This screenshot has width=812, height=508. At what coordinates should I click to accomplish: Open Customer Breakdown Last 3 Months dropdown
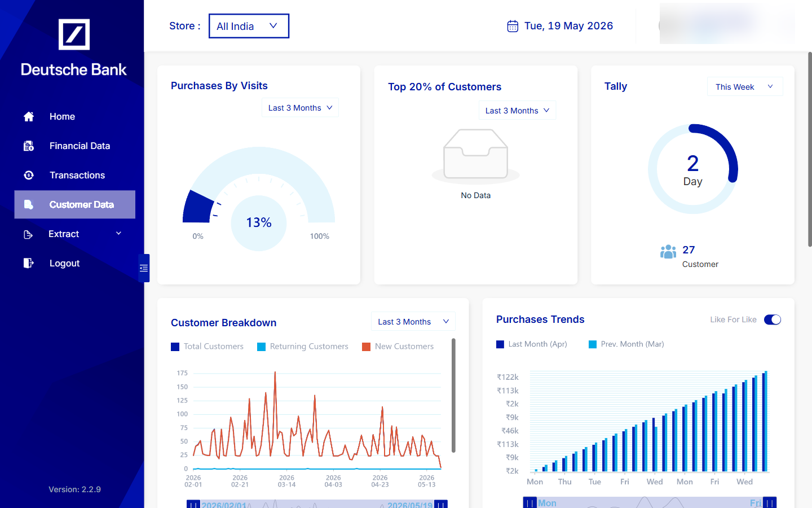pyautogui.click(x=413, y=322)
